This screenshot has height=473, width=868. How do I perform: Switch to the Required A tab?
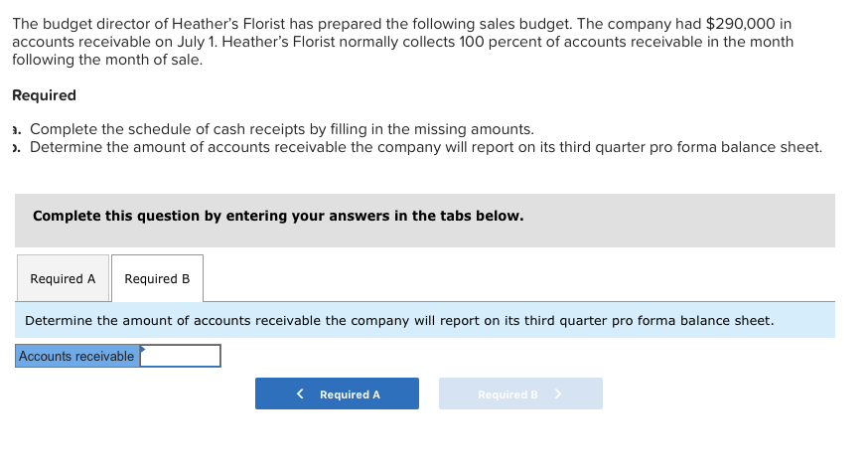pyautogui.click(x=63, y=279)
